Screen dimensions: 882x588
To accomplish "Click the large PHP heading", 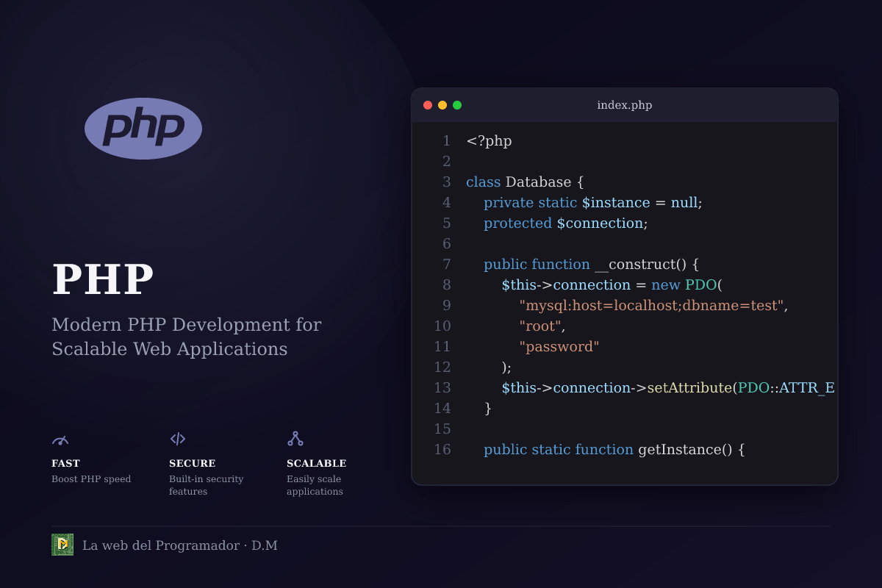I will (103, 280).
